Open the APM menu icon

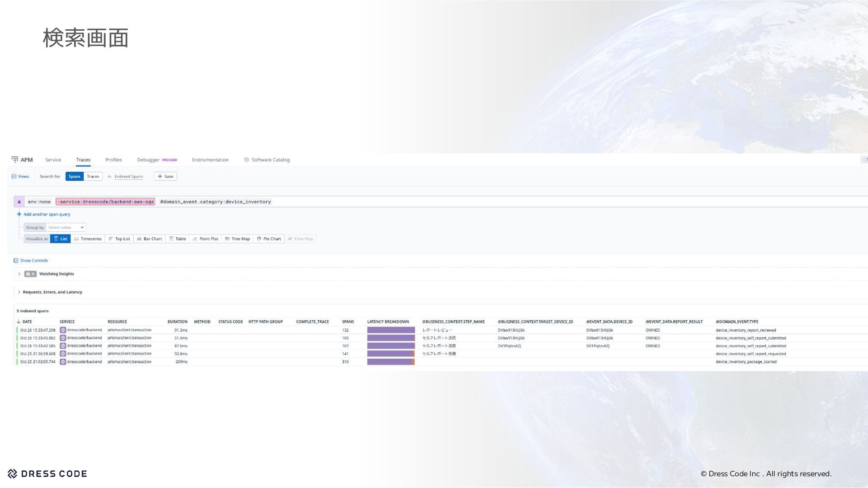pyautogui.click(x=15, y=160)
